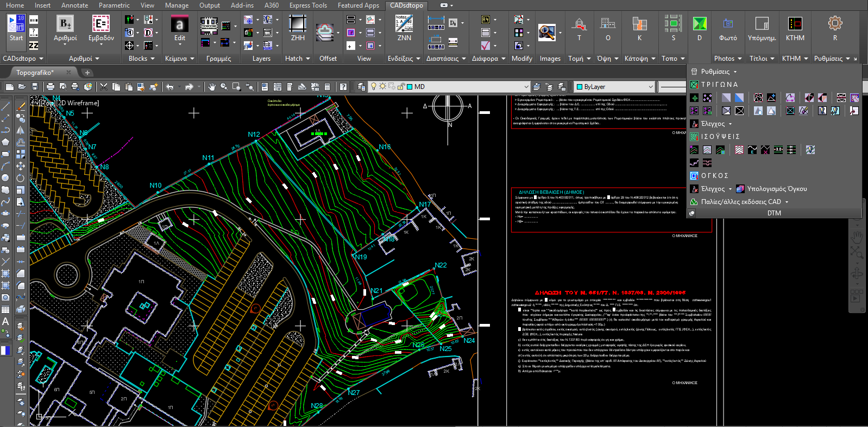Toggle the layer freeze sun icon
This screenshot has width=868, height=427.
click(382, 87)
